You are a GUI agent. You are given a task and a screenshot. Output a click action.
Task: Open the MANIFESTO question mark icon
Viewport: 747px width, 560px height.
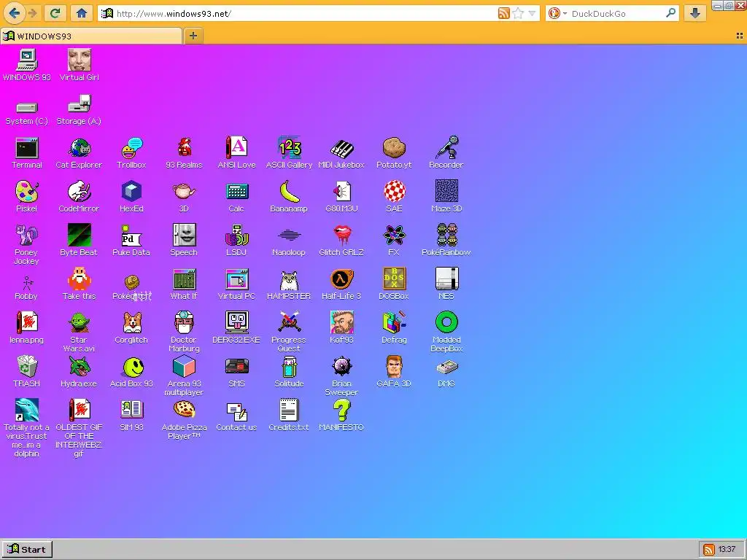(x=341, y=415)
